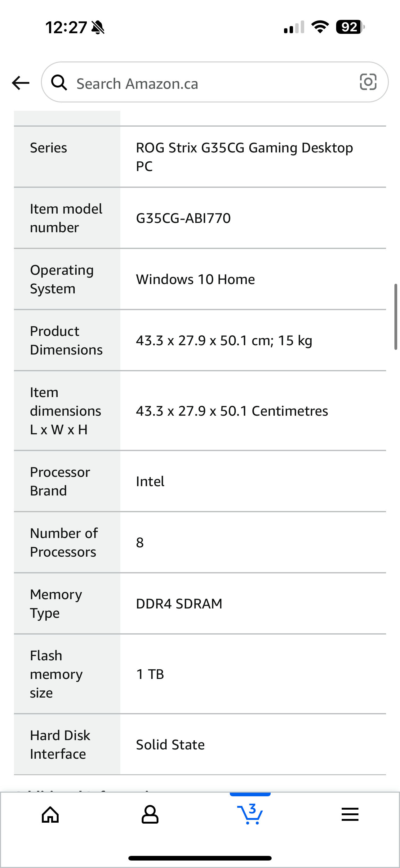The image size is (400, 868).
Task: Open the hamburger menu icon
Action: (350, 814)
